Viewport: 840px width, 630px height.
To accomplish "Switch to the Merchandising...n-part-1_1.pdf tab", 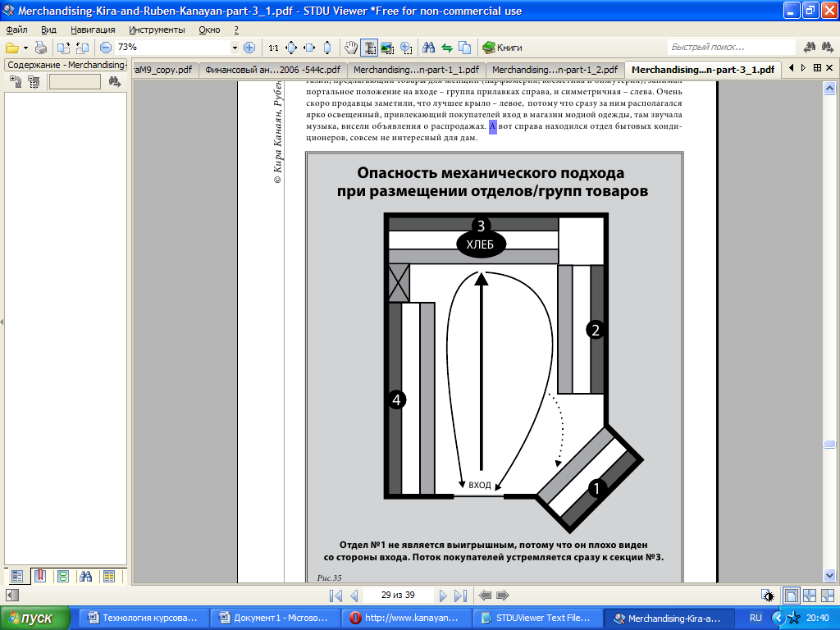I will coord(416,70).
